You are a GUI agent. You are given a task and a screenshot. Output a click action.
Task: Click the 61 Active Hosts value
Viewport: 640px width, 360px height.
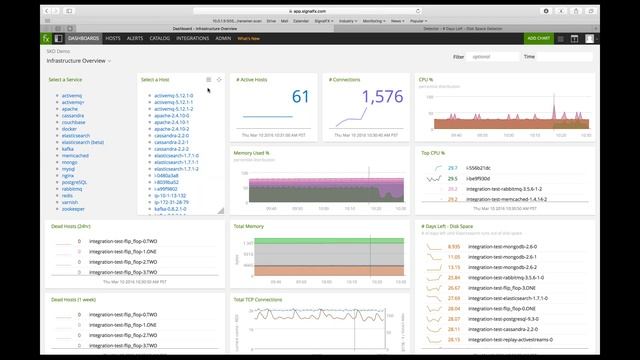tap(301, 97)
